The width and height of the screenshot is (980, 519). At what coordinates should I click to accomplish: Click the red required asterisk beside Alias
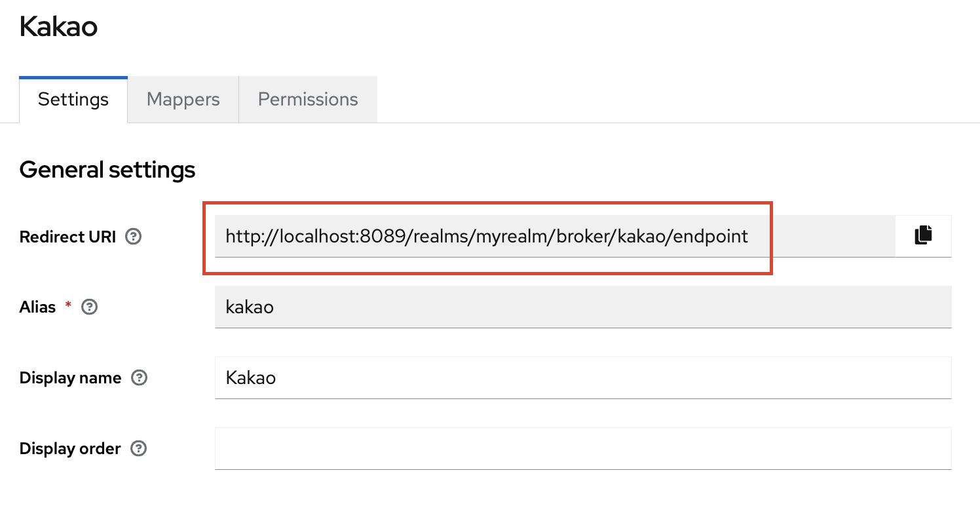(68, 305)
